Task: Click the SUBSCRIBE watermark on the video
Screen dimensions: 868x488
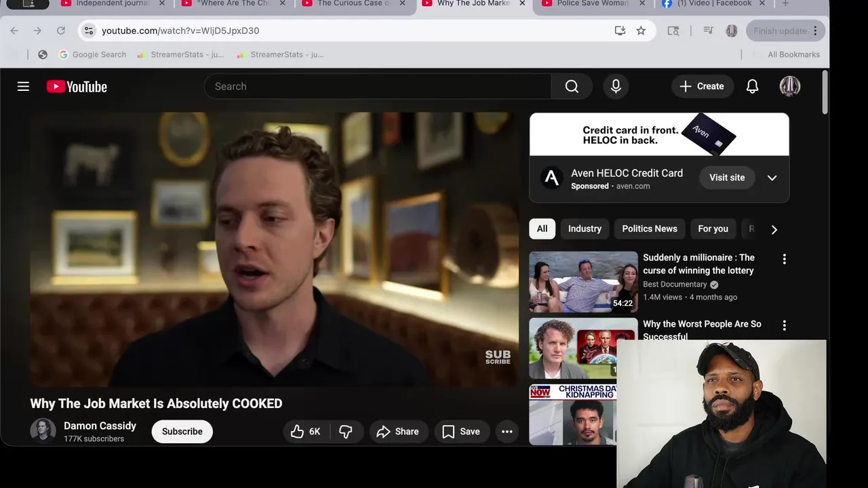Action: coord(498,357)
